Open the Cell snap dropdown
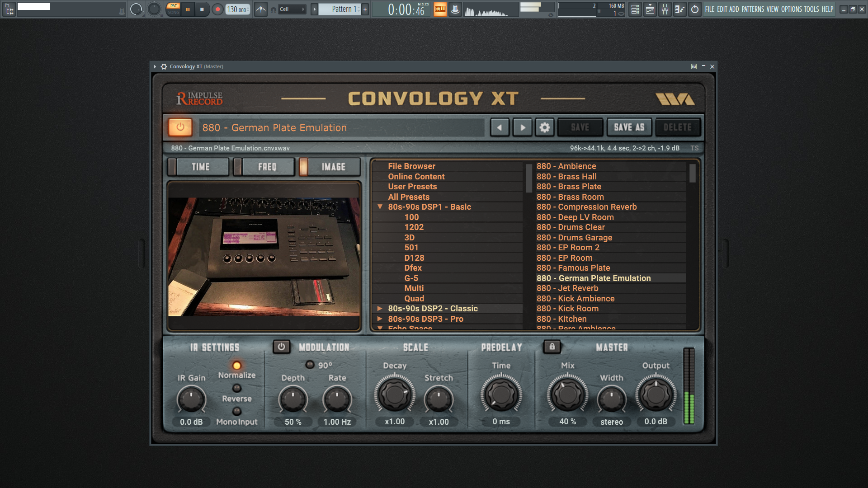 pyautogui.click(x=292, y=9)
